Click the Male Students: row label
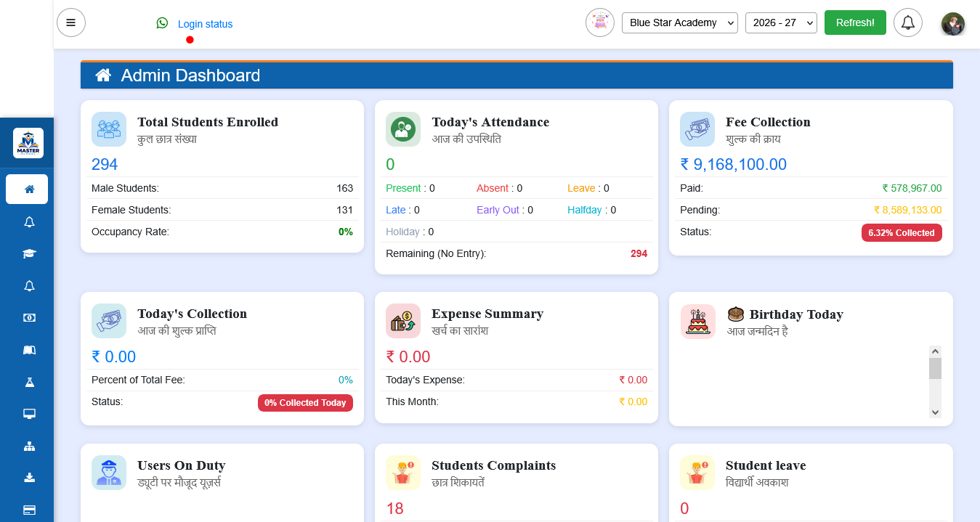 pos(125,188)
